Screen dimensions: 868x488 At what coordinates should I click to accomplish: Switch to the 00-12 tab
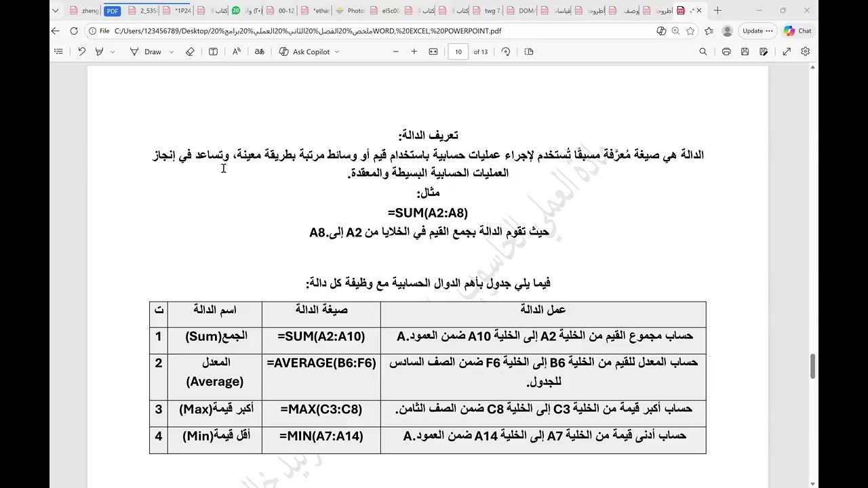[x=281, y=11]
